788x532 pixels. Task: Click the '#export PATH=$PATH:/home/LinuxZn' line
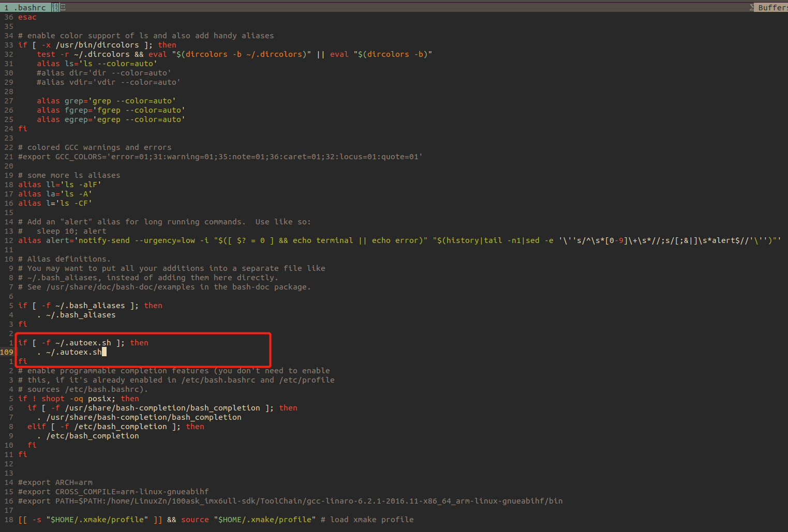(290, 501)
